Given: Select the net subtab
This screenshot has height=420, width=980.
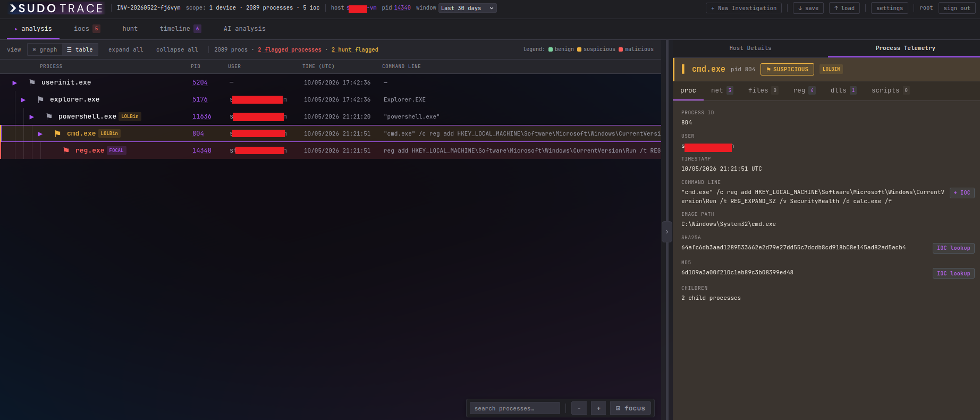Looking at the screenshot, I should 722,90.
